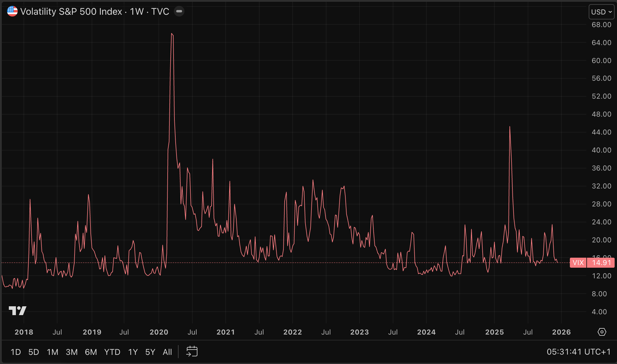Click the 05:31:41 UTC+1 timezone button
The width and height of the screenshot is (617, 364).
click(x=578, y=352)
